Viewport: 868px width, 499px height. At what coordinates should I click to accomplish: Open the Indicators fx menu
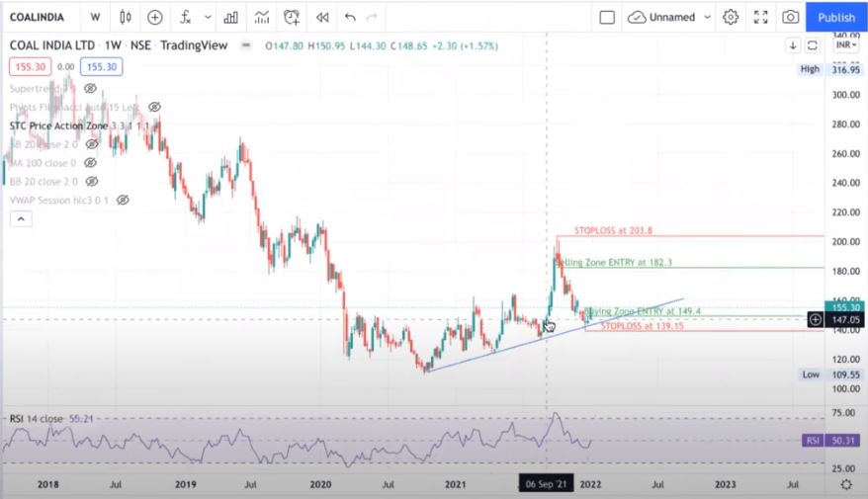tap(186, 17)
